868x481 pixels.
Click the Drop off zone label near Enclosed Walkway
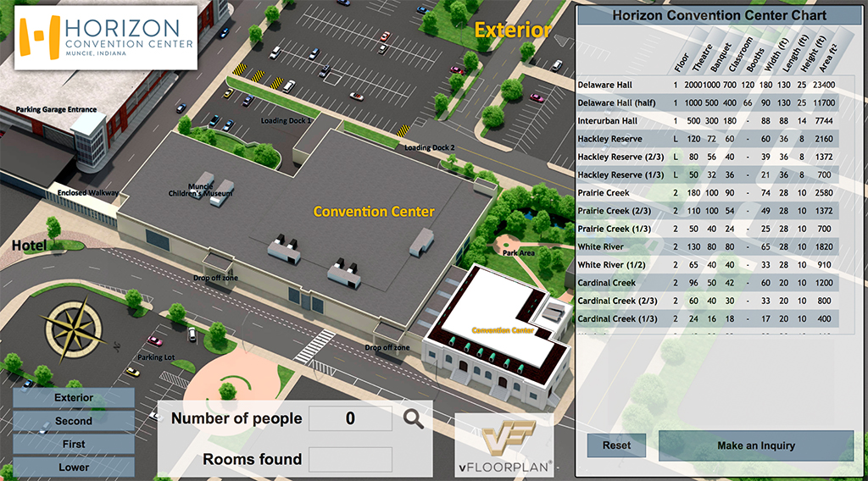coord(215,278)
